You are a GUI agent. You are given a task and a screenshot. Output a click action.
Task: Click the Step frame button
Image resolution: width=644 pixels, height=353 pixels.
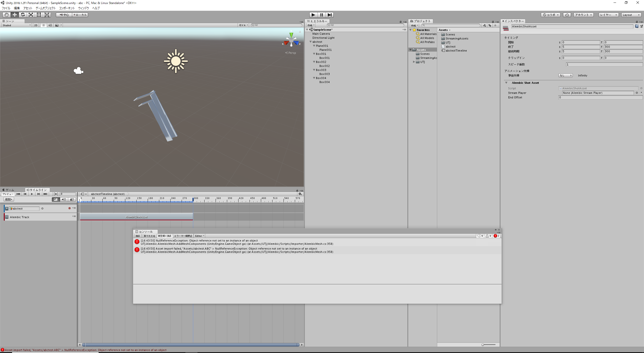330,15
